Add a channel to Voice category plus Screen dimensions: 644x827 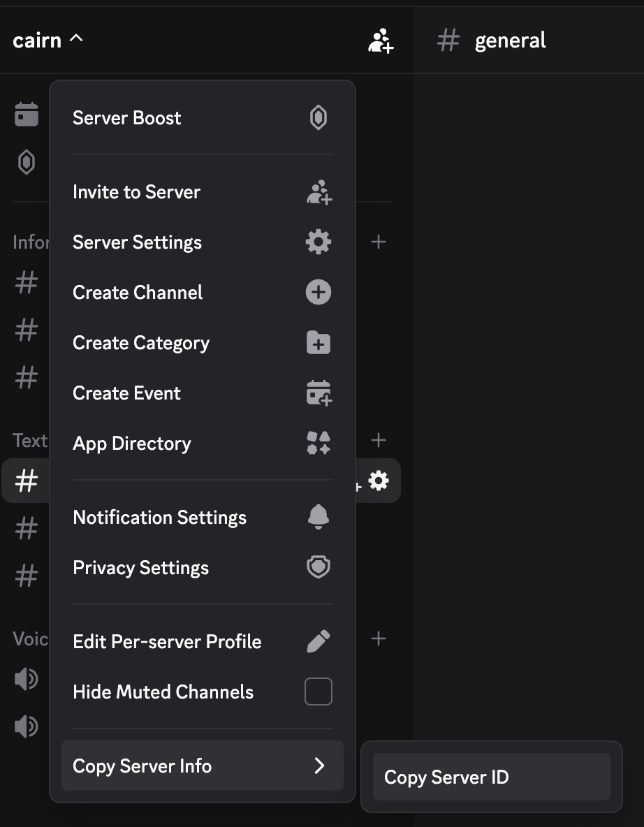point(378,638)
